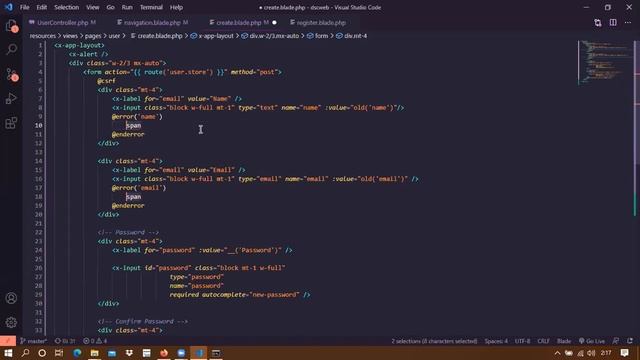Open the editor More Actions ellipsis
640x360 pixels.
(x=628, y=23)
